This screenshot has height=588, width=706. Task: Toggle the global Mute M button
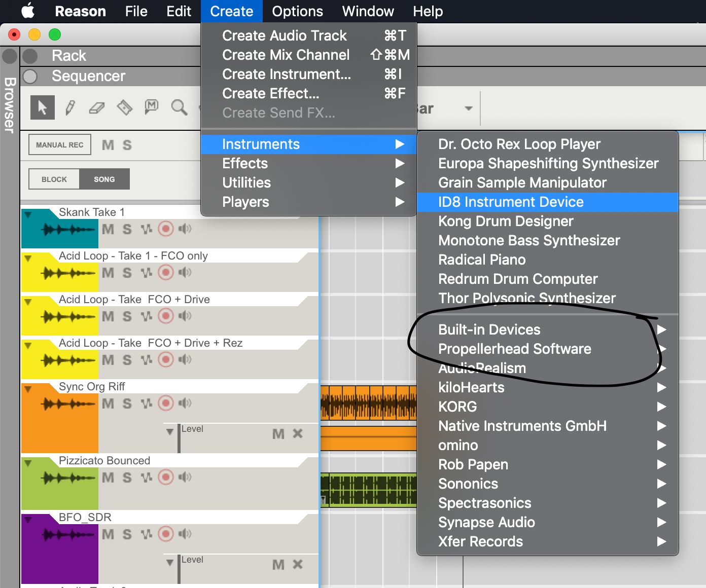click(108, 145)
